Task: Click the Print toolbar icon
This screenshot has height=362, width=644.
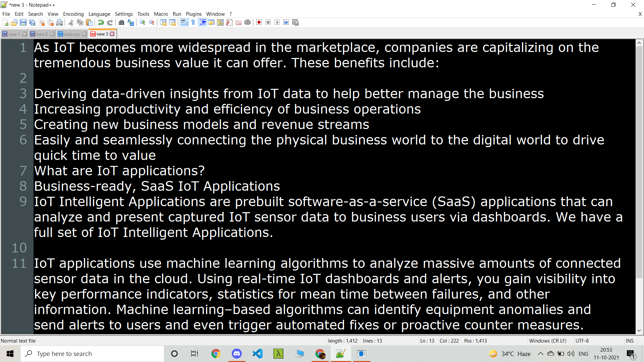Action: pos(59,22)
